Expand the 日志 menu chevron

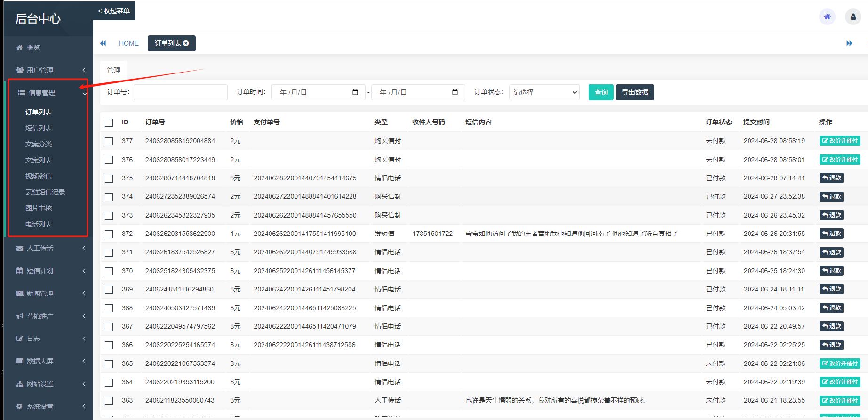[x=84, y=339]
